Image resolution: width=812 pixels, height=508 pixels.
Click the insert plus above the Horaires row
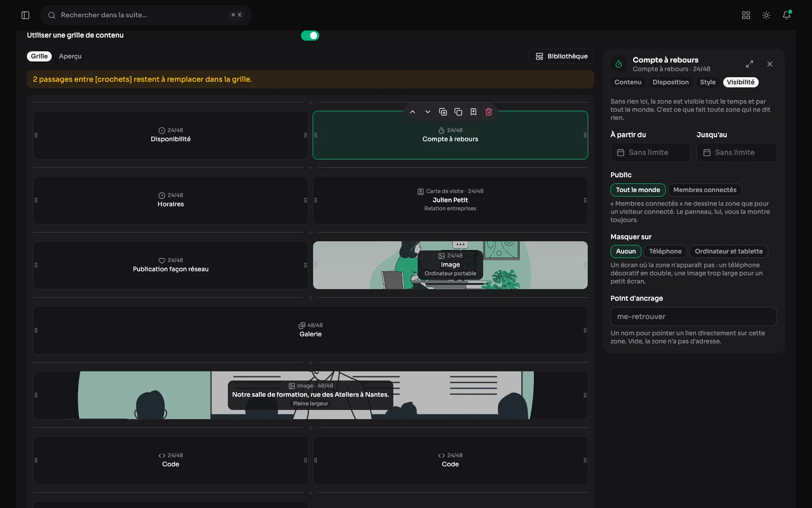click(x=311, y=168)
